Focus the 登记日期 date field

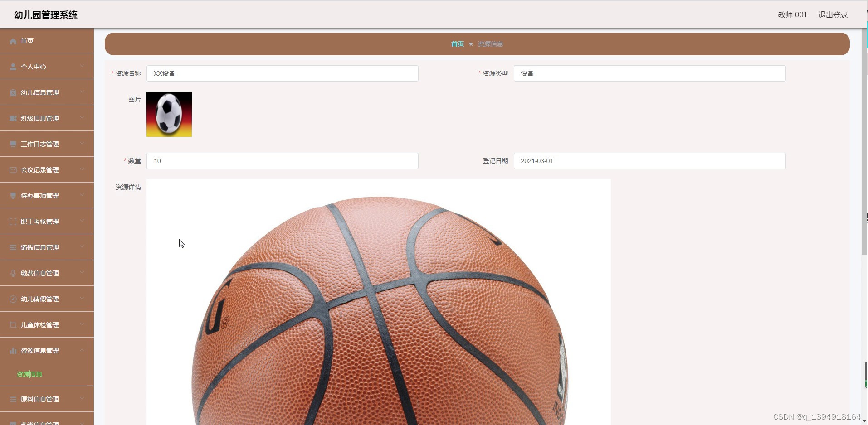point(649,161)
